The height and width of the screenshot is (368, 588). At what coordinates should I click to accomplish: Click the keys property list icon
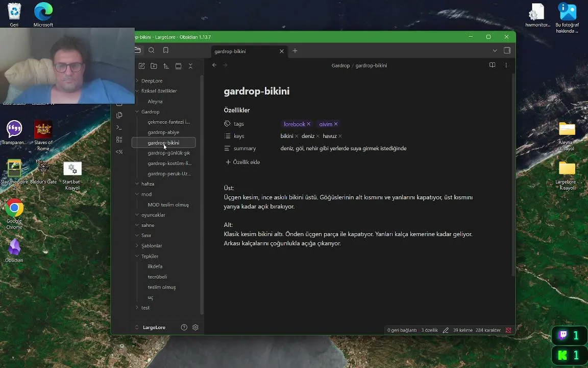(x=227, y=136)
